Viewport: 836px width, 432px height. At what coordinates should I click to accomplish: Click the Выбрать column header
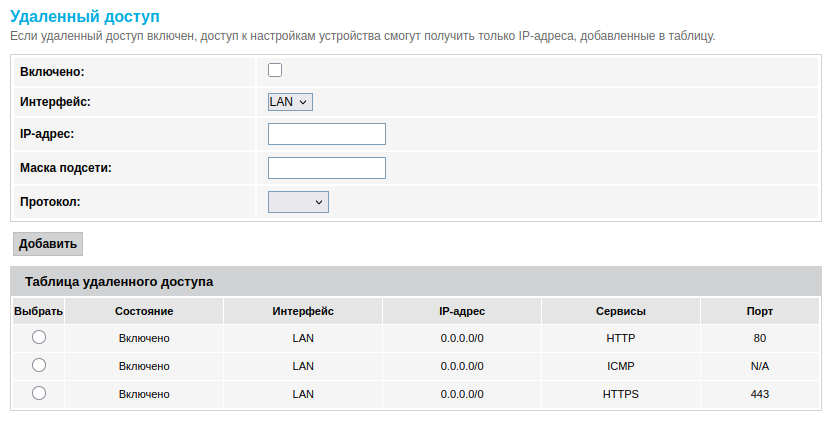pyautogui.click(x=39, y=311)
